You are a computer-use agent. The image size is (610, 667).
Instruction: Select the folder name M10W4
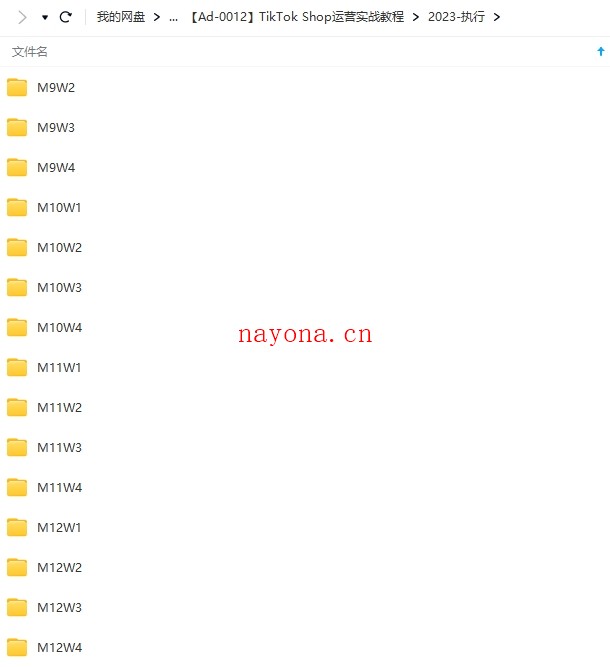tap(60, 328)
